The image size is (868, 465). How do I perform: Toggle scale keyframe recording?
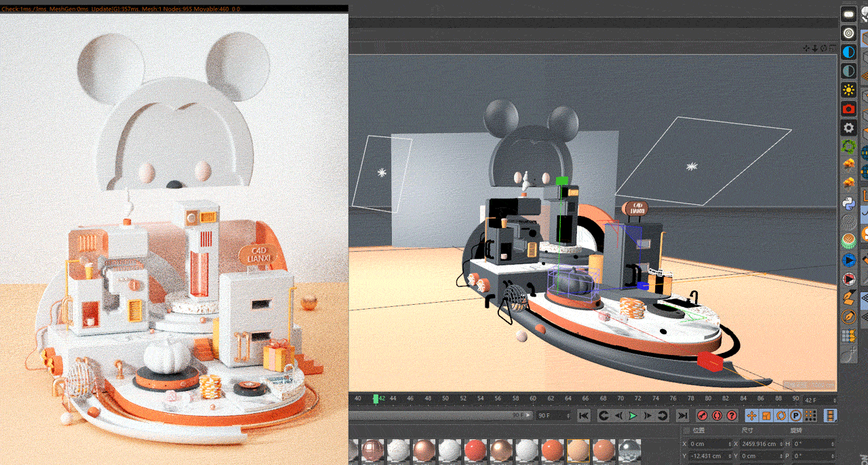[766, 415]
